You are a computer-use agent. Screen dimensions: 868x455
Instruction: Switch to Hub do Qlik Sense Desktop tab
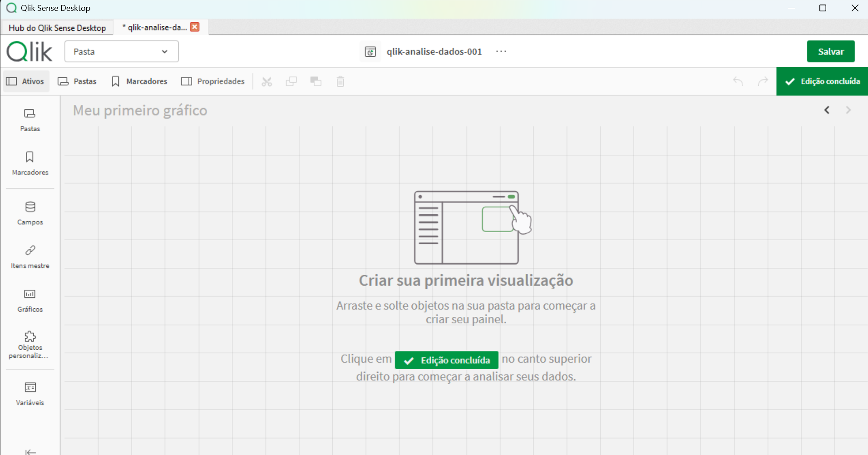pyautogui.click(x=57, y=28)
